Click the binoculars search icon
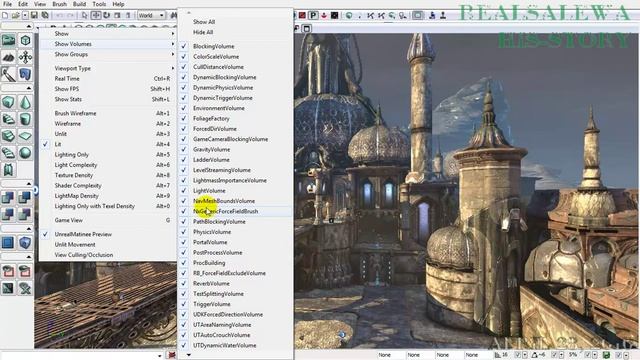 coord(174,16)
